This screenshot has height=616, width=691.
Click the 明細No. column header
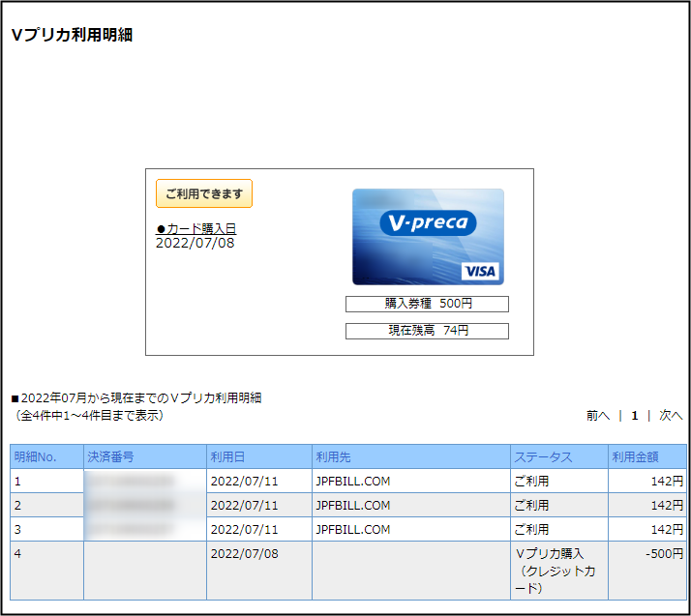33,456
